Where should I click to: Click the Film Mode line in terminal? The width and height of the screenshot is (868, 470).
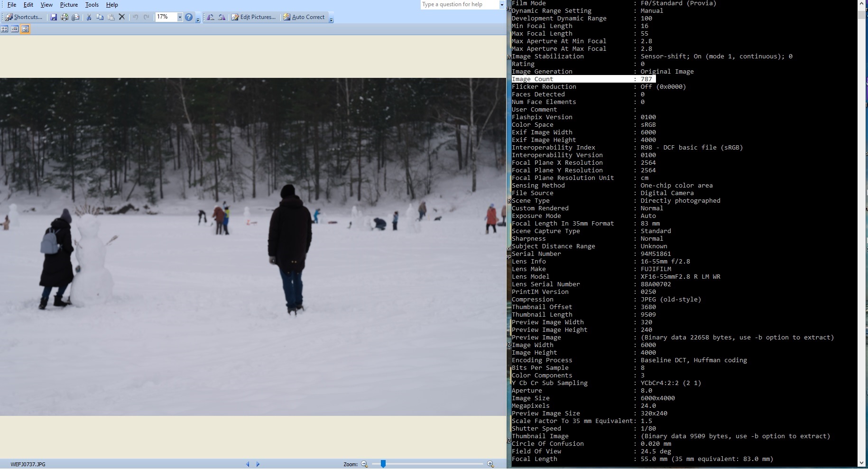(x=614, y=3)
